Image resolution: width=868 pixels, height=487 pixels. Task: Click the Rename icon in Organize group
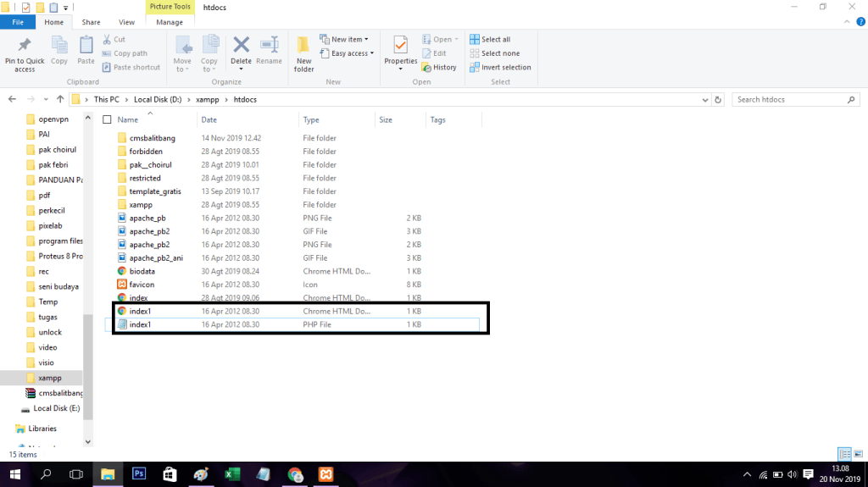point(270,46)
